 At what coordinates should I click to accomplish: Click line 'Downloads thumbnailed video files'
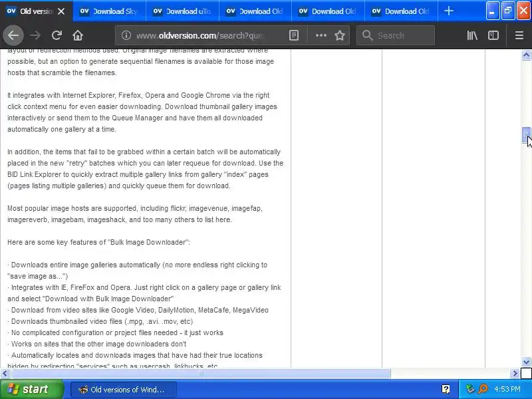click(x=100, y=321)
